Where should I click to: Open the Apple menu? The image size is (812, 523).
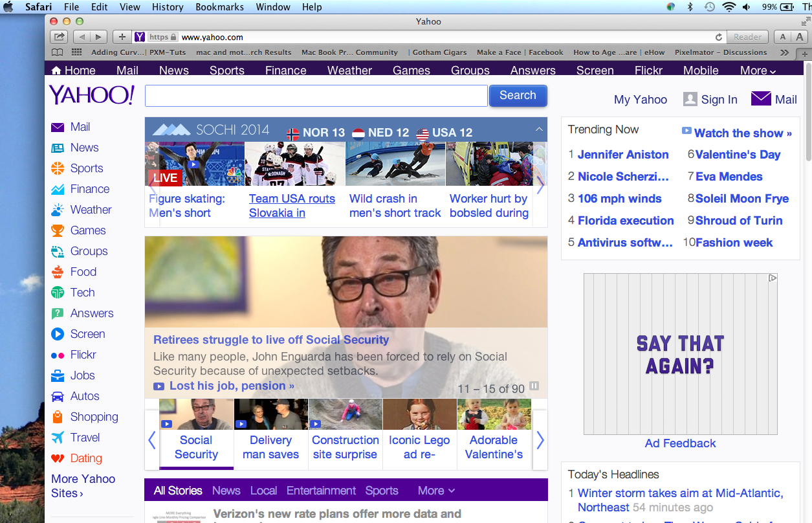point(8,7)
